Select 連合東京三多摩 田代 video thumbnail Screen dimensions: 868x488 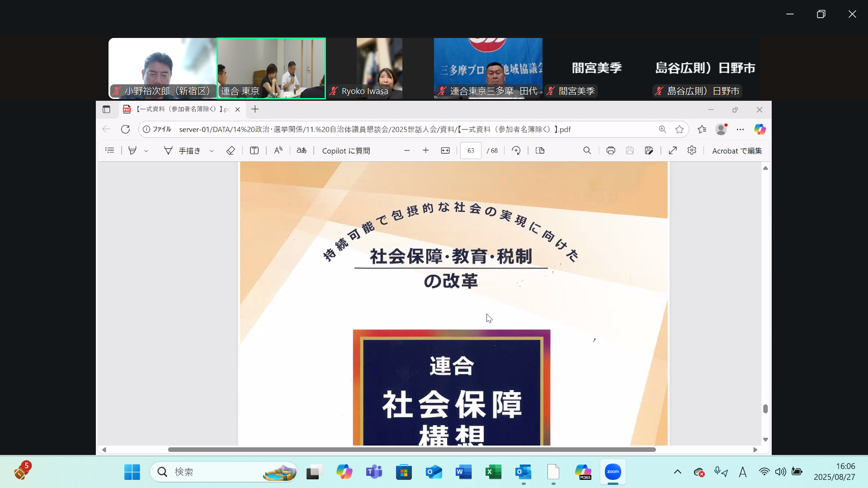coord(488,68)
